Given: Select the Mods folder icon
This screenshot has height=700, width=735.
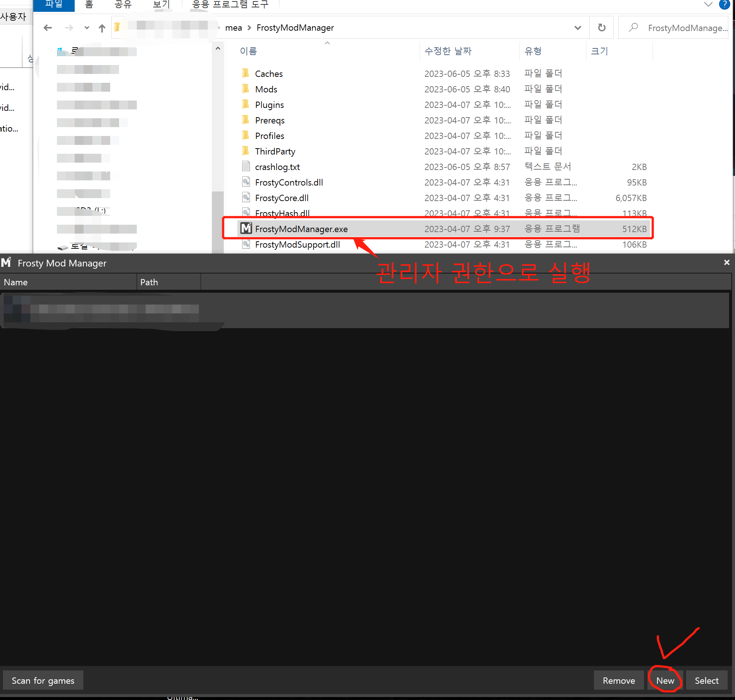Looking at the screenshot, I should (245, 89).
